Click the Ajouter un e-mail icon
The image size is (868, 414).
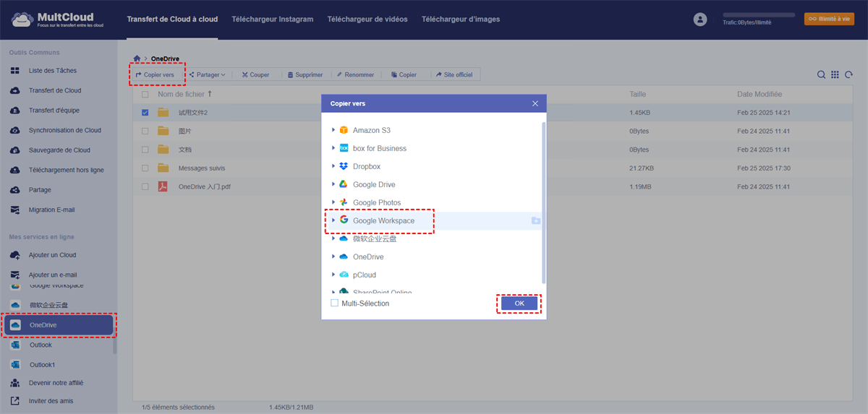click(x=15, y=275)
